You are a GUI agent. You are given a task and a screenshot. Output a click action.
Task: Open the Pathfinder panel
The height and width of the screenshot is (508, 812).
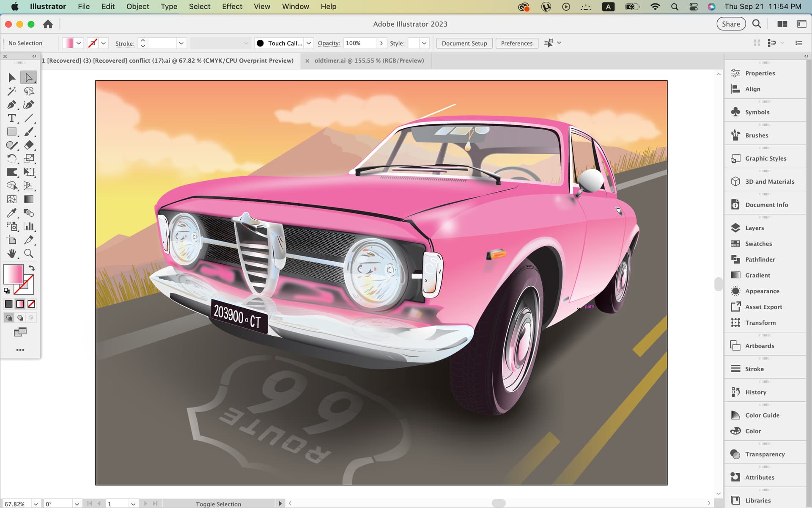pyautogui.click(x=760, y=260)
